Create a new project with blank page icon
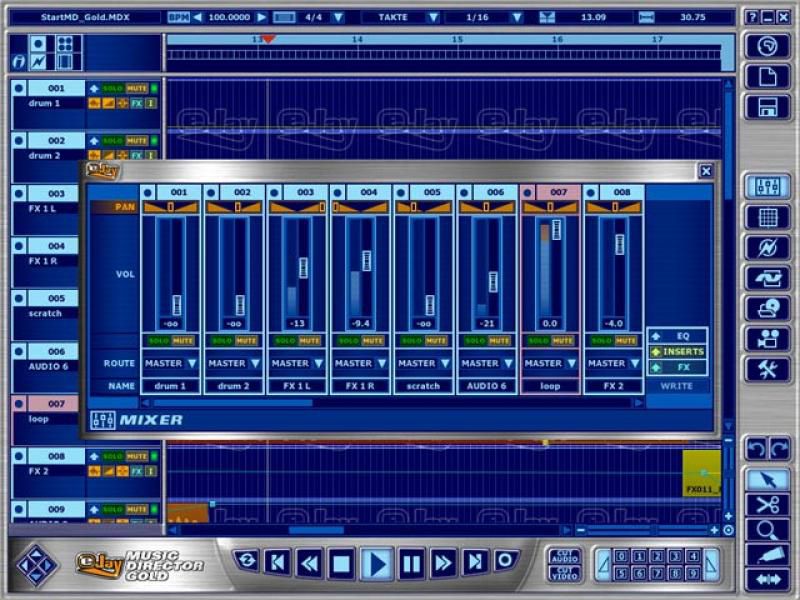The image size is (800, 600). 767,77
